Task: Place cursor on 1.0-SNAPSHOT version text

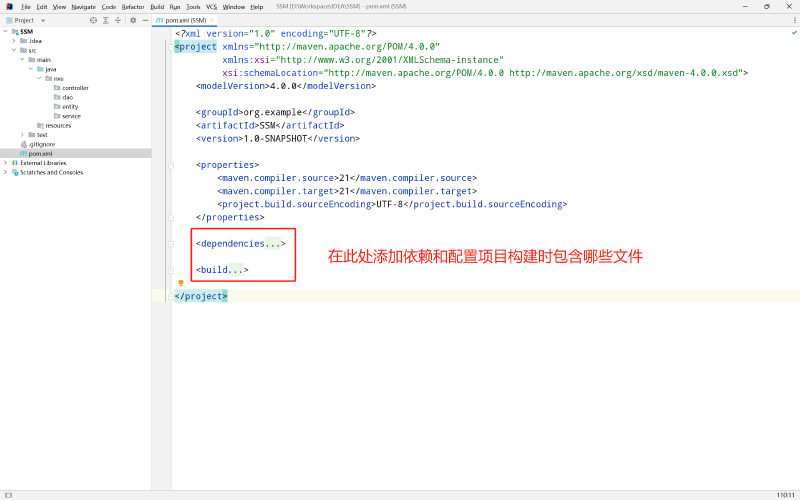Action: coord(276,139)
